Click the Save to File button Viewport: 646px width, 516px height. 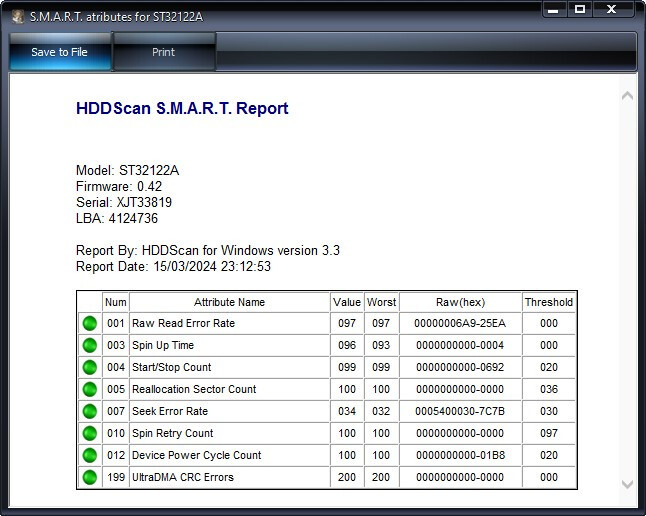pos(60,52)
